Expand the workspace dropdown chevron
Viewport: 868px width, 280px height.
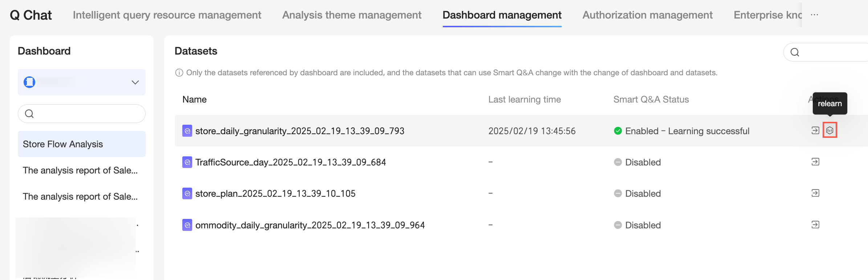[135, 82]
